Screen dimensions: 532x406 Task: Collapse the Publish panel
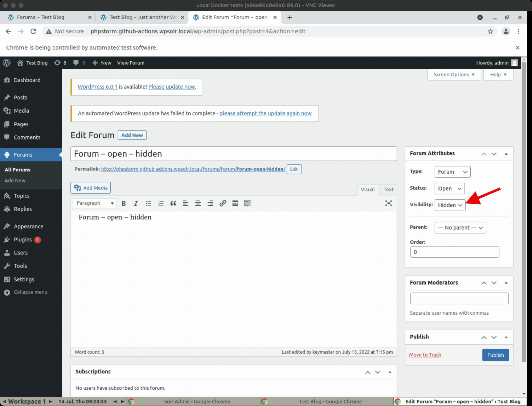pyautogui.click(x=506, y=337)
